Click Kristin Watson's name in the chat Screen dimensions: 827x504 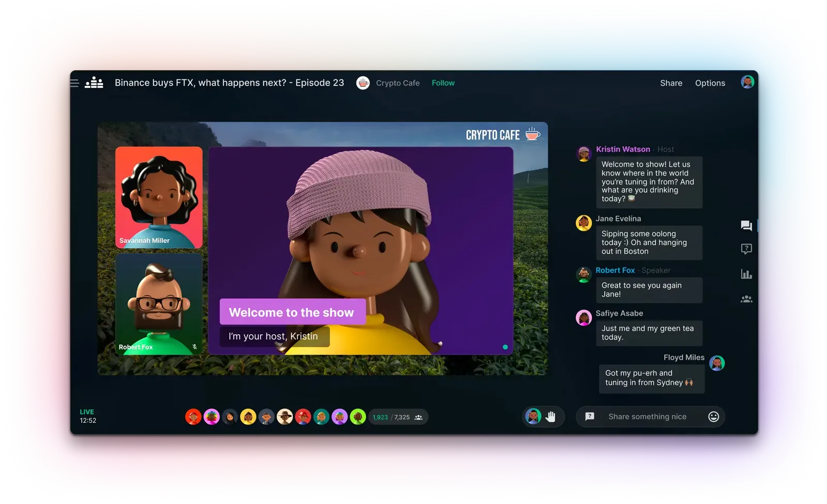623,149
